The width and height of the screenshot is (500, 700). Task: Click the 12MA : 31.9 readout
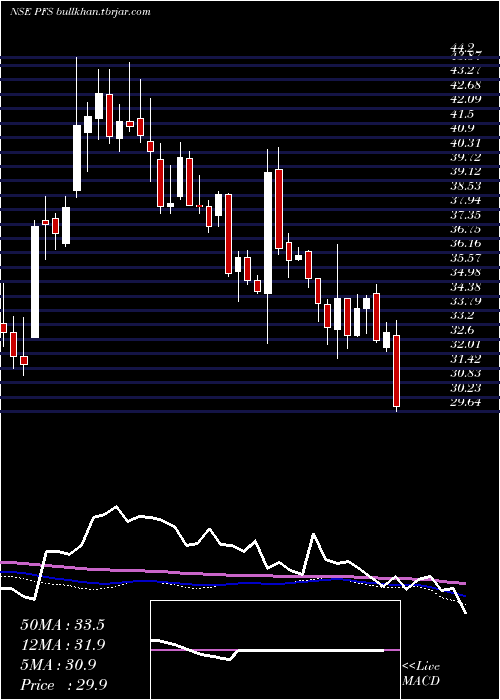(62, 645)
